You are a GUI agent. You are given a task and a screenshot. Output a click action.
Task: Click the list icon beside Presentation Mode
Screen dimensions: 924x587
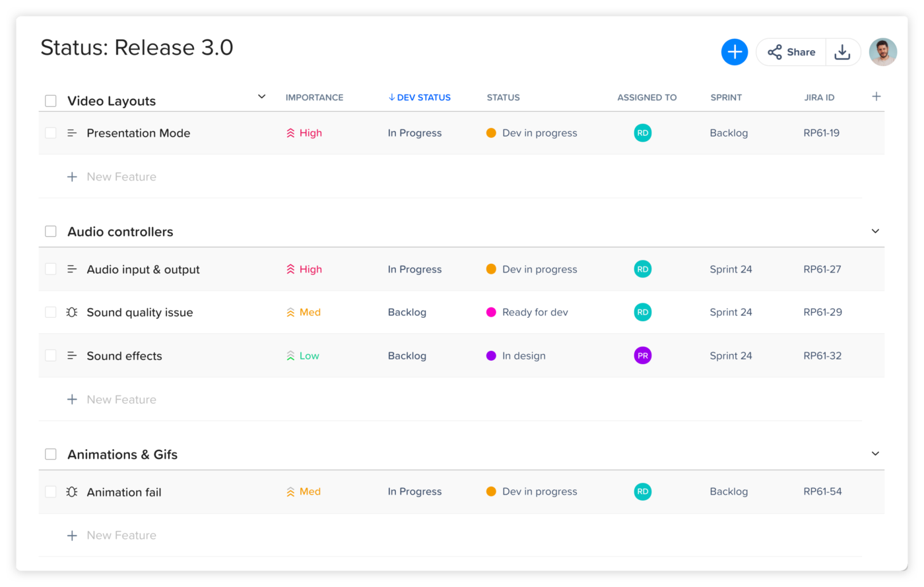[72, 133]
